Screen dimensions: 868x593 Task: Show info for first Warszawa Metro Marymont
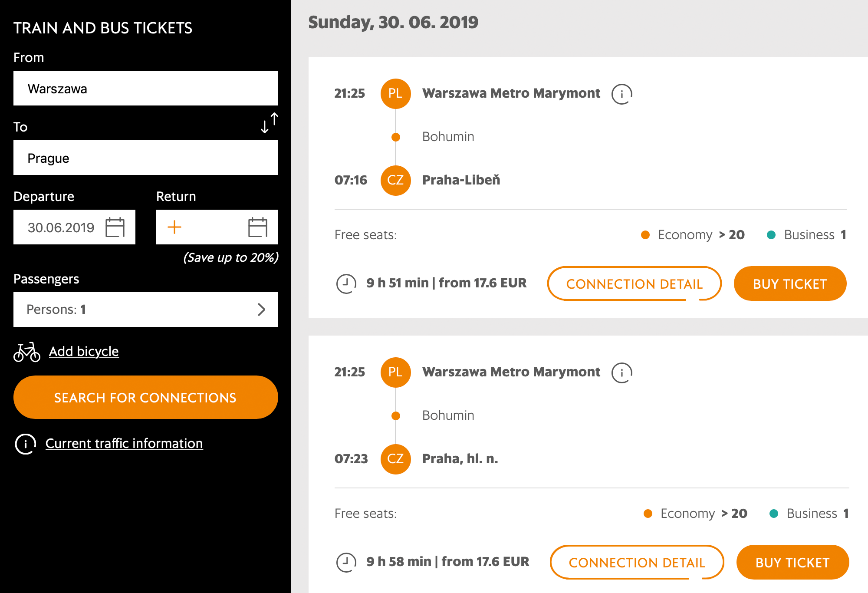(621, 94)
